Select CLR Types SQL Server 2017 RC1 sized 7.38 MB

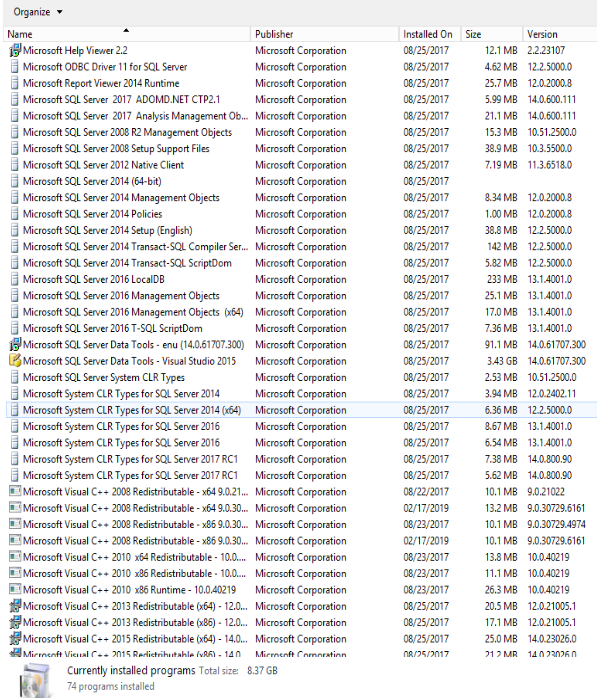(301, 459)
